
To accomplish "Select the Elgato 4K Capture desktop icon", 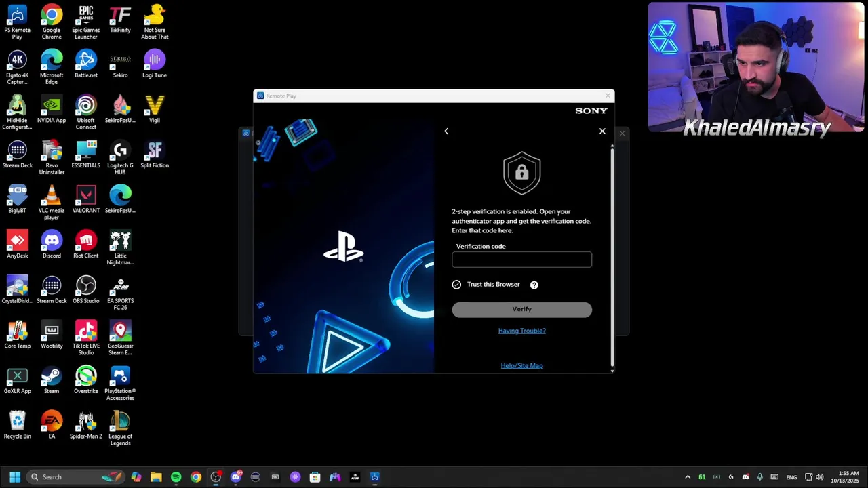I will [x=17, y=67].
